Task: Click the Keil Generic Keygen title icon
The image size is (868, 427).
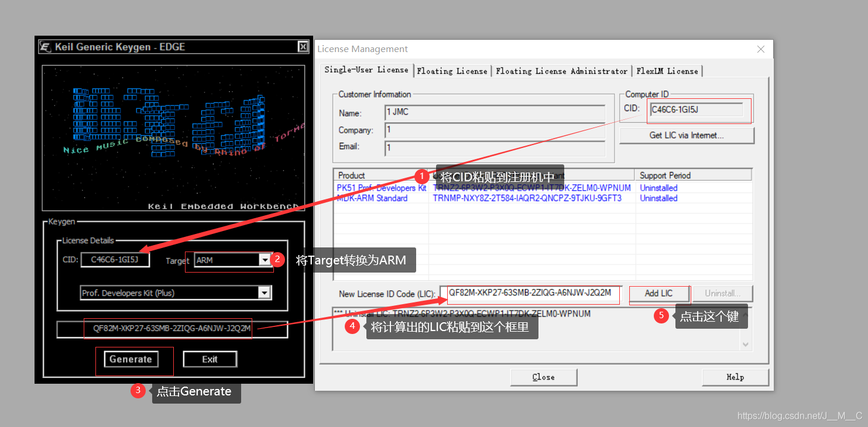Action: pos(45,47)
